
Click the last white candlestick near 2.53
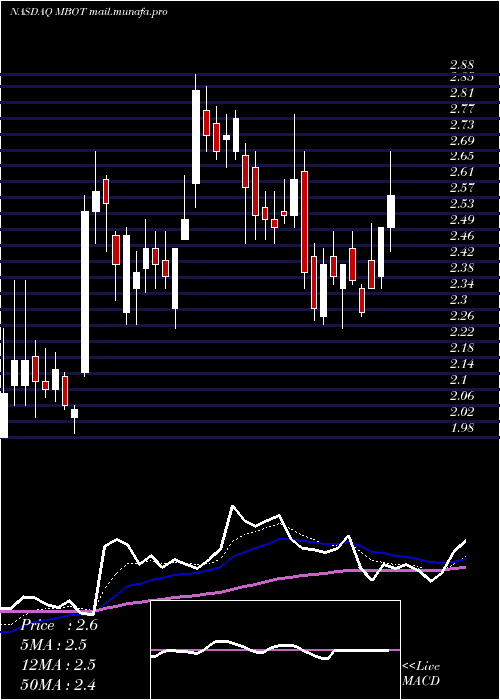pos(391,212)
